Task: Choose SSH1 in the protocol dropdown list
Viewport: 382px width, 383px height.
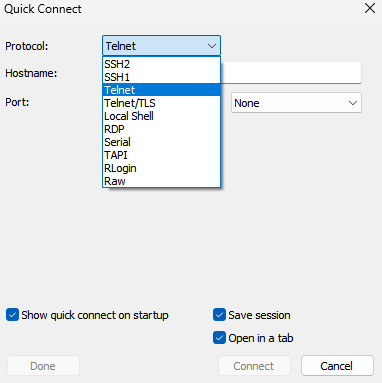Action: (161, 77)
